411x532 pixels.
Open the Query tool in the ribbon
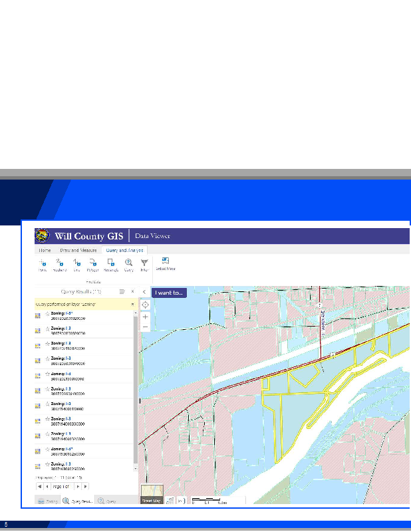(129, 263)
